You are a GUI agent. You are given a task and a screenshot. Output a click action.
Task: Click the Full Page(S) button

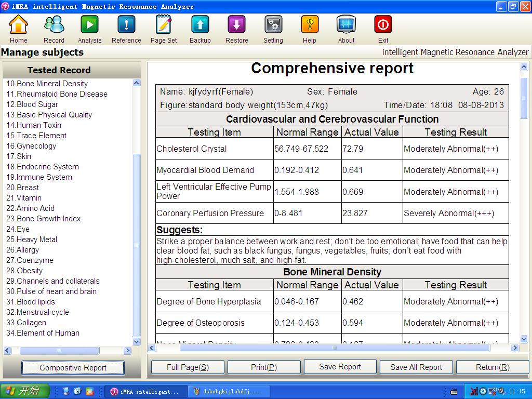188,367
